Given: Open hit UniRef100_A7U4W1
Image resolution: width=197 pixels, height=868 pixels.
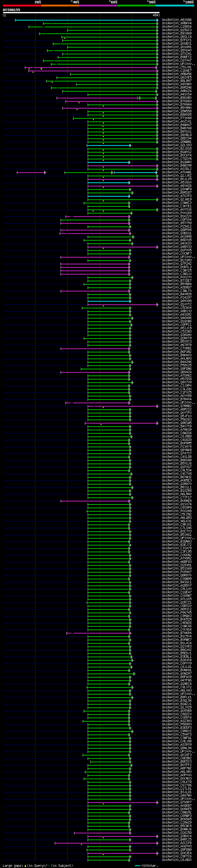Looking at the screenshot, I should click(177, 172).
